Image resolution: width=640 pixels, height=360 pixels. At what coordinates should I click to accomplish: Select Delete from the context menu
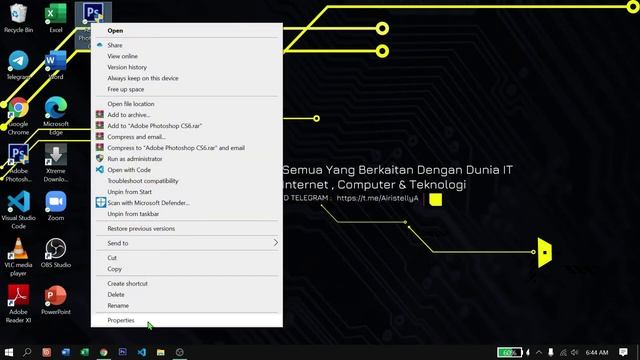click(187, 295)
